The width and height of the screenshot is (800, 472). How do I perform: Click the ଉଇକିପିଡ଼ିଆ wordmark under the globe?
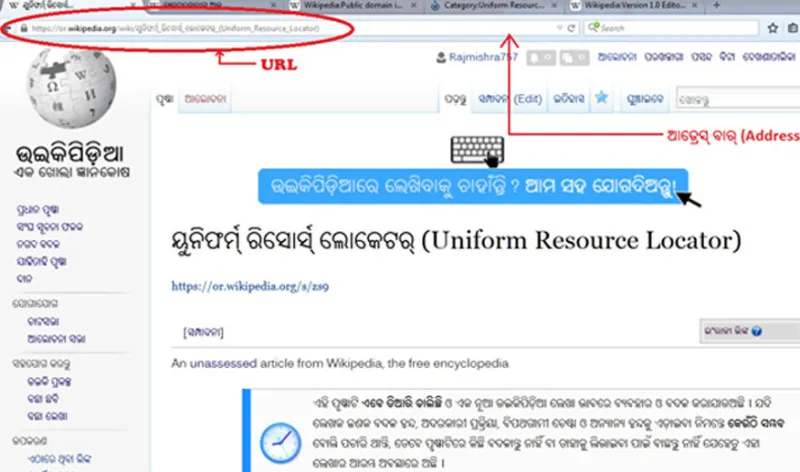70,154
